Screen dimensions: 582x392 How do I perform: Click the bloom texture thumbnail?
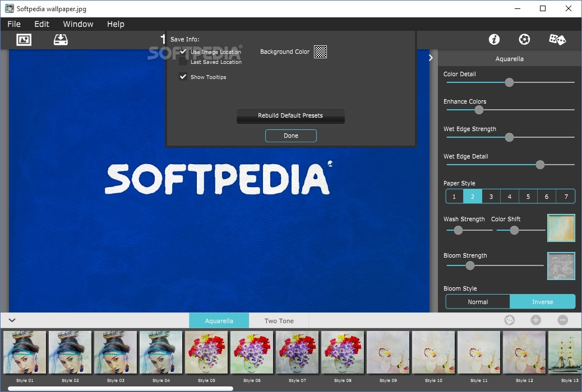pyautogui.click(x=561, y=266)
